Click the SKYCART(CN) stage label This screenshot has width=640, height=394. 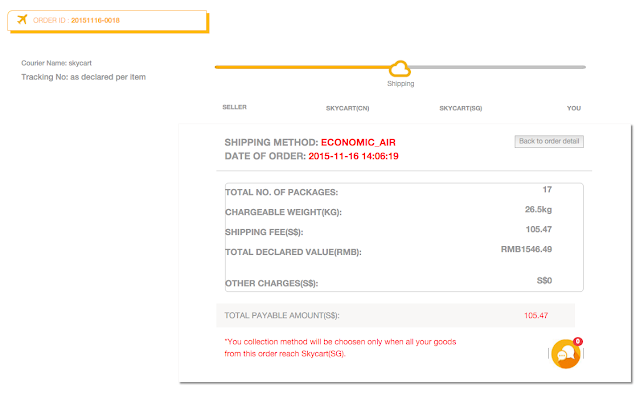pos(347,108)
